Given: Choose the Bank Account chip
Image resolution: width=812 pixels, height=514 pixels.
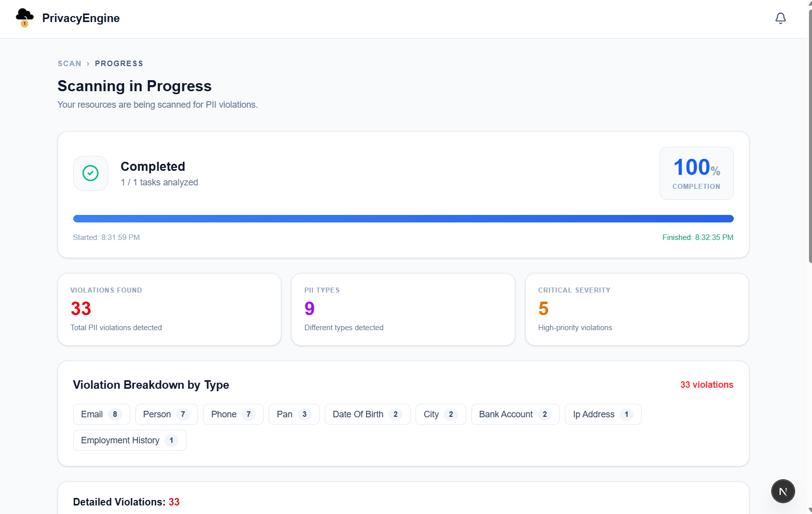Looking at the screenshot, I should tap(515, 414).
